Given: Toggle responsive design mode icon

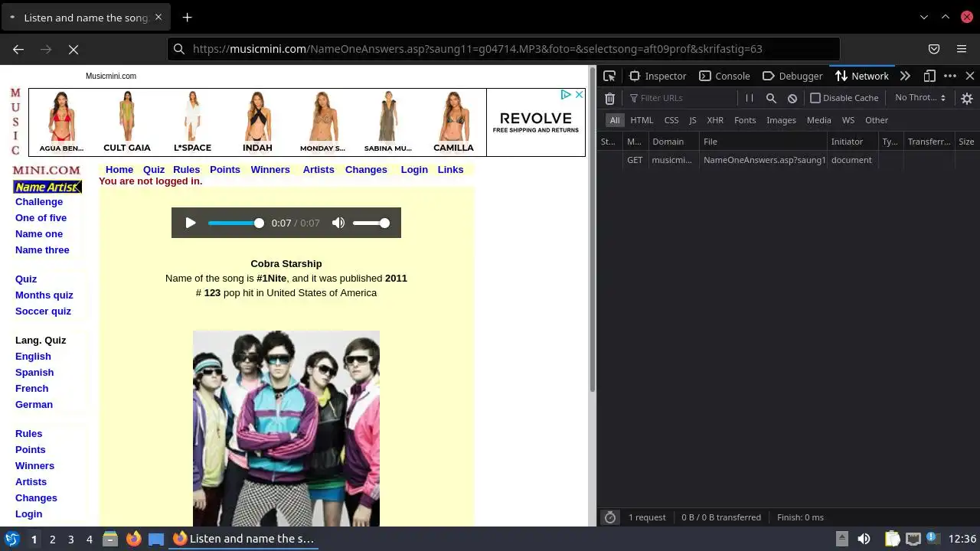Looking at the screenshot, I should (929, 76).
